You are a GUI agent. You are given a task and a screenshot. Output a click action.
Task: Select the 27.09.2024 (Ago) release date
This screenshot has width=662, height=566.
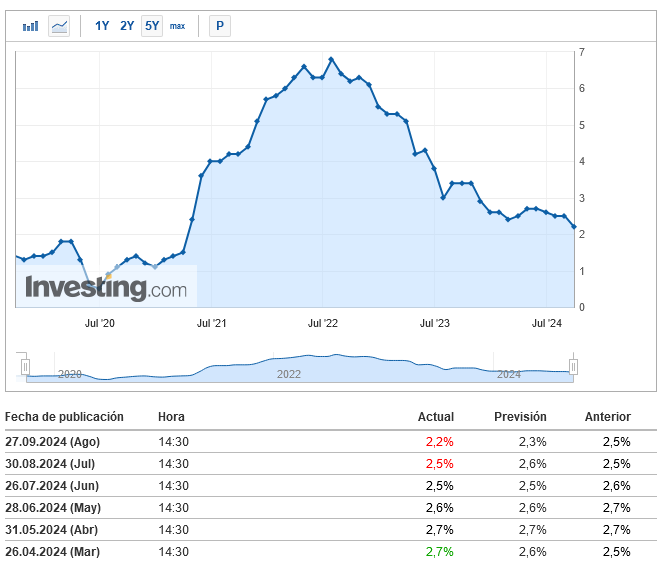coord(53,442)
